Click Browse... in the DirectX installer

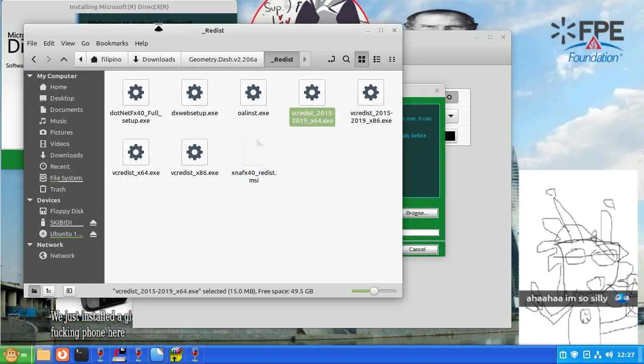[x=420, y=213]
